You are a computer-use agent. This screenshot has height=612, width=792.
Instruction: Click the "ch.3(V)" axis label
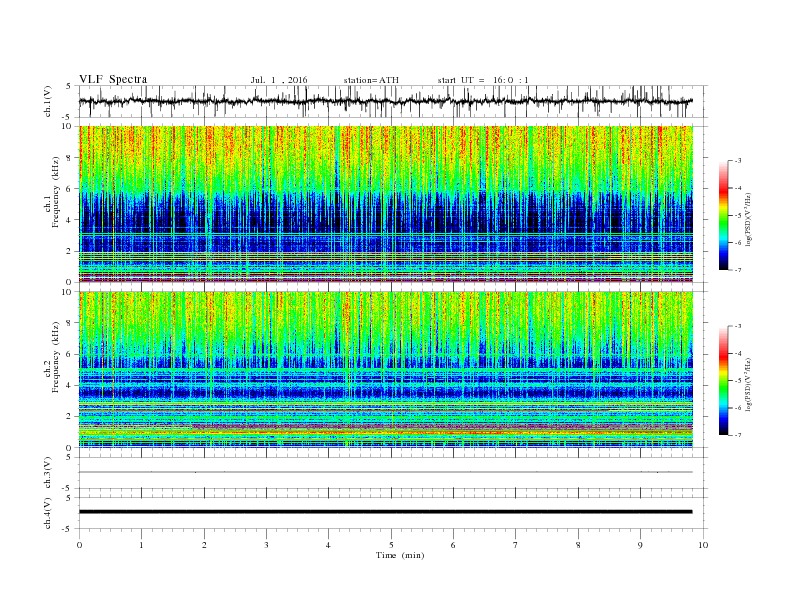(48, 473)
